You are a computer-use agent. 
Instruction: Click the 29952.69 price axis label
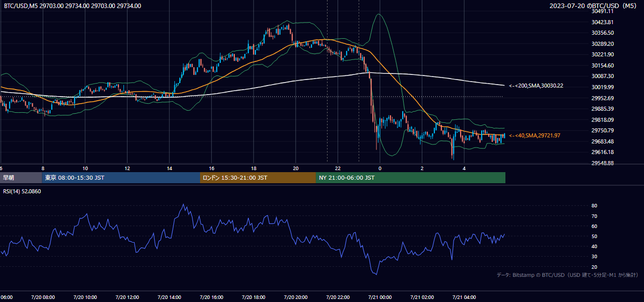pos(602,98)
